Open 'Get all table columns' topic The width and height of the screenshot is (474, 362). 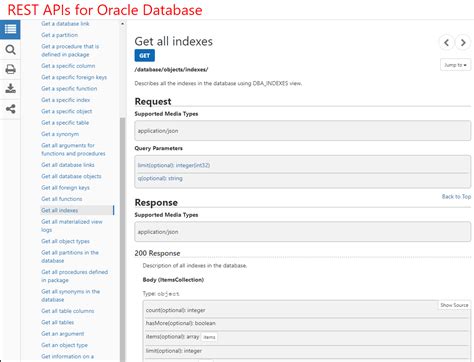click(68, 311)
